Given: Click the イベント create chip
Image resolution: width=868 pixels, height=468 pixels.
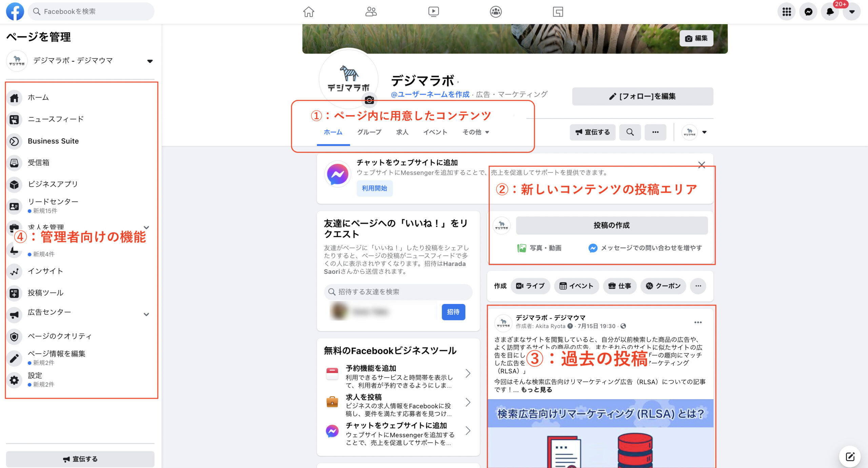Looking at the screenshot, I should click(576, 286).
